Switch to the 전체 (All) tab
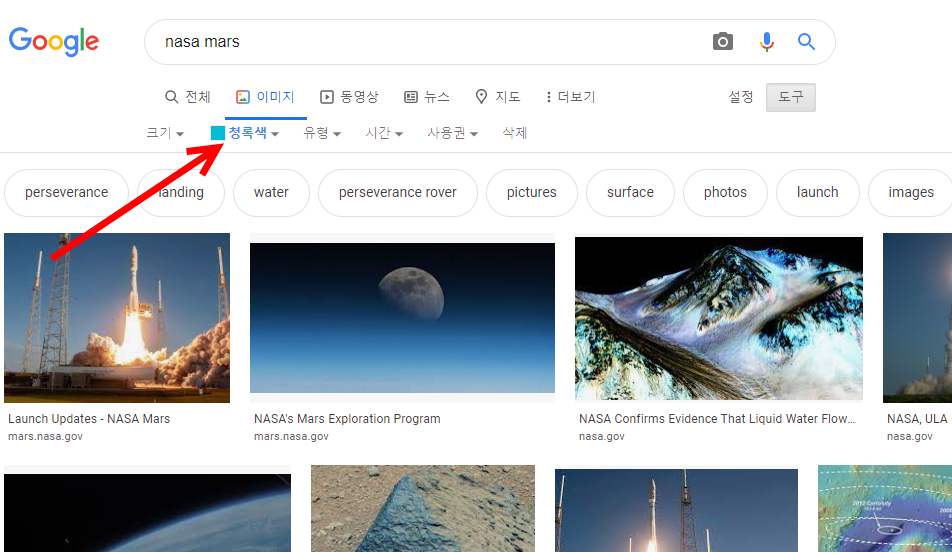The height and width of the screenshot is (552, 952). (x=188, y=97)
